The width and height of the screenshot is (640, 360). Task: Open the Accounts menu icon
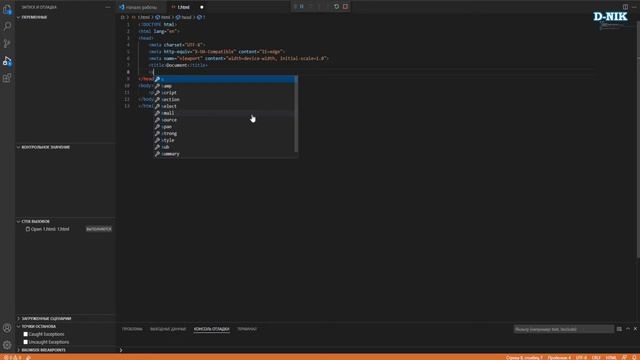tap(7, 328)
